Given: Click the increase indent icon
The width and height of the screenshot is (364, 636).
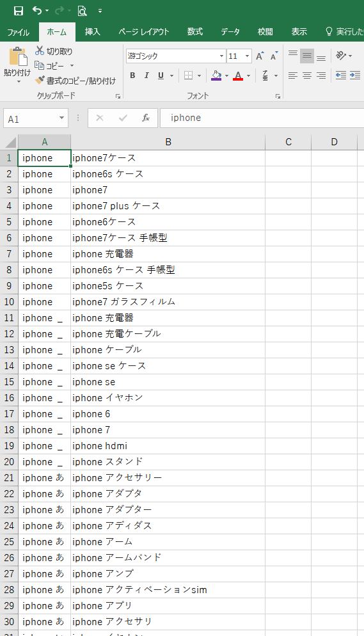Looking at the screenshot, I should click(355, 76).
